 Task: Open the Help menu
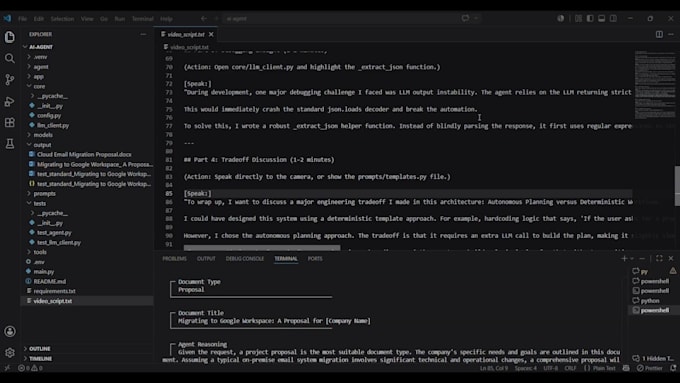point(166,19)
